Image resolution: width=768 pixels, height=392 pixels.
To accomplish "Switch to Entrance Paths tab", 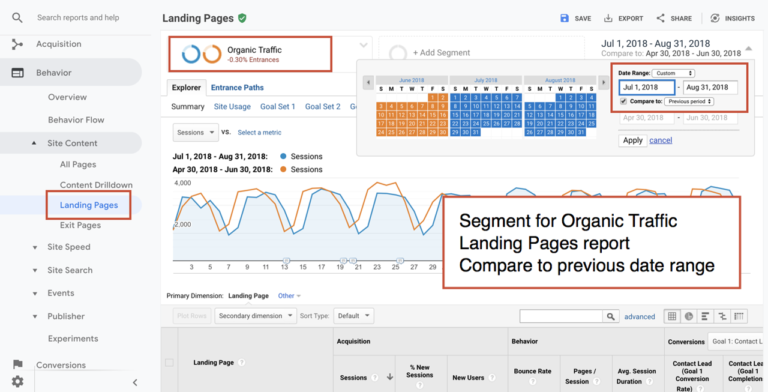I will tap(237, 88).
